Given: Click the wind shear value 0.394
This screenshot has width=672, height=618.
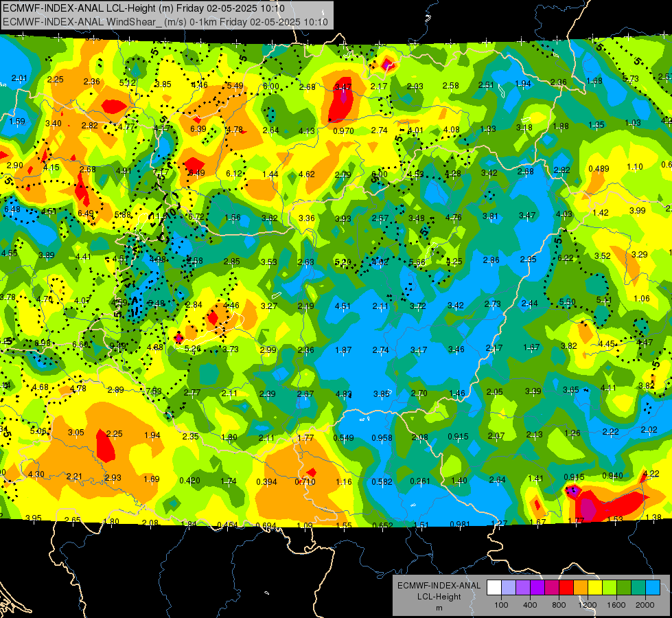Looking at the screenshot, I should tap(266, 482).
